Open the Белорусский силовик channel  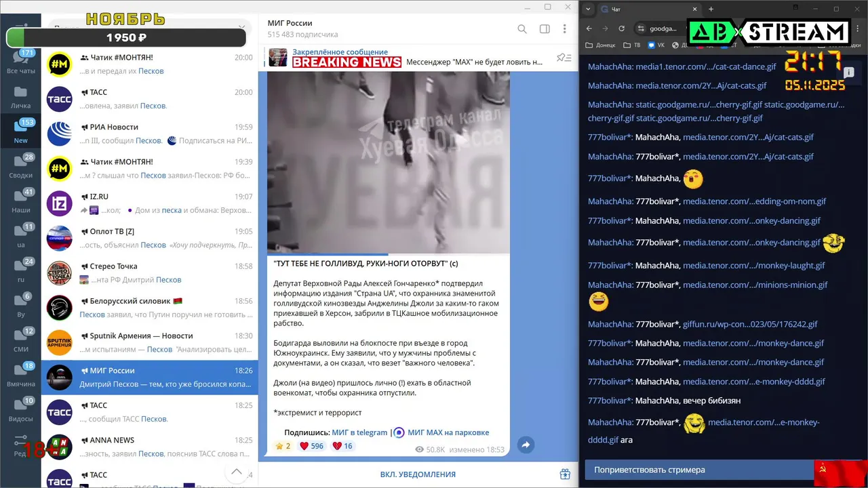(x=150, y=308)
